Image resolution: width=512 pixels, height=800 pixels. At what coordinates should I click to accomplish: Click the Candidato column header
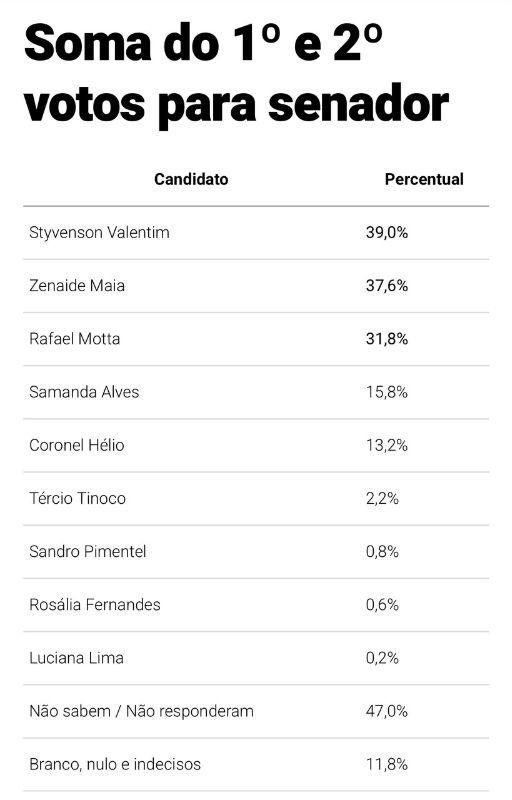pyautogui.click(x=191, y=179)
